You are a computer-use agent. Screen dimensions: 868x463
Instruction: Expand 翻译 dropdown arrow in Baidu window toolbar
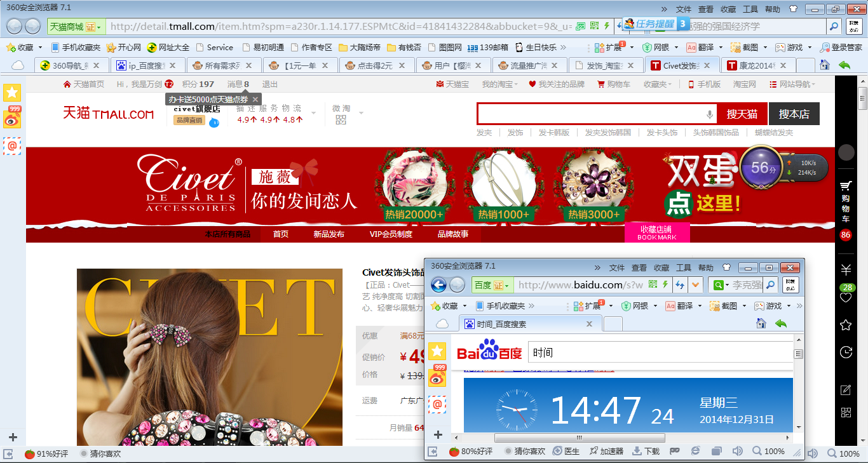[x=700, y=305]
